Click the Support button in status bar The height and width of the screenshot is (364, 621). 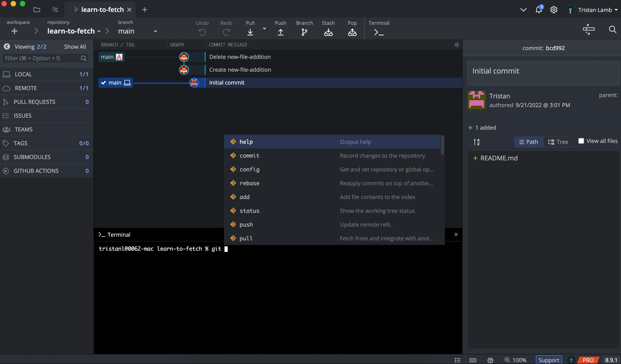coord(549,360)
